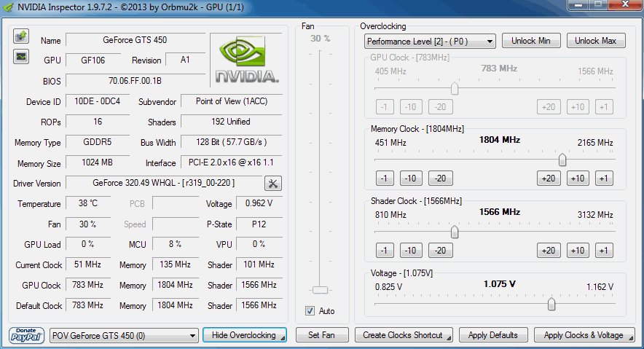The image size is (644, 349).
Task: Click the PayPal Donate button
Action: 26,335
